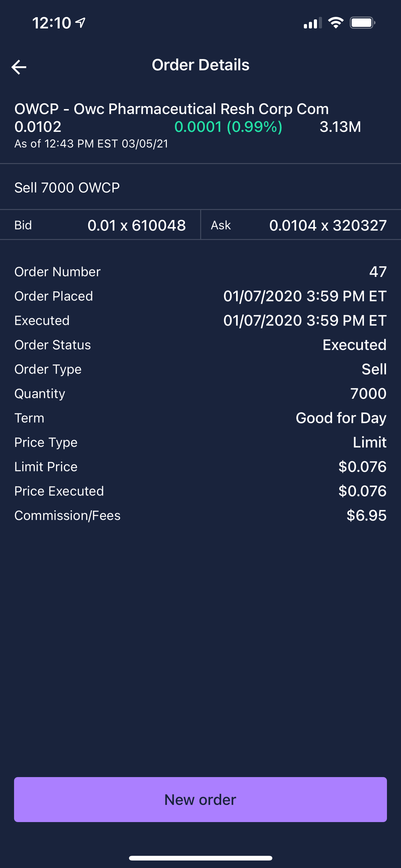Select the Bid 0.01 x 610048 cell
Viewport: 401px width, 868px height.
pyautogui.click(x=100, y=225)
